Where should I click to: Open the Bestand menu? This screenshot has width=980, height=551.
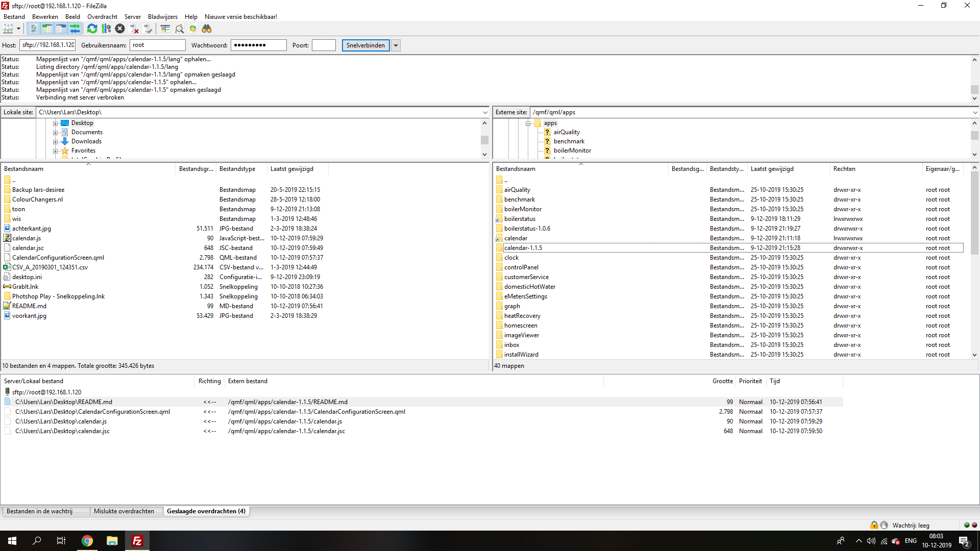pos(14,17)
